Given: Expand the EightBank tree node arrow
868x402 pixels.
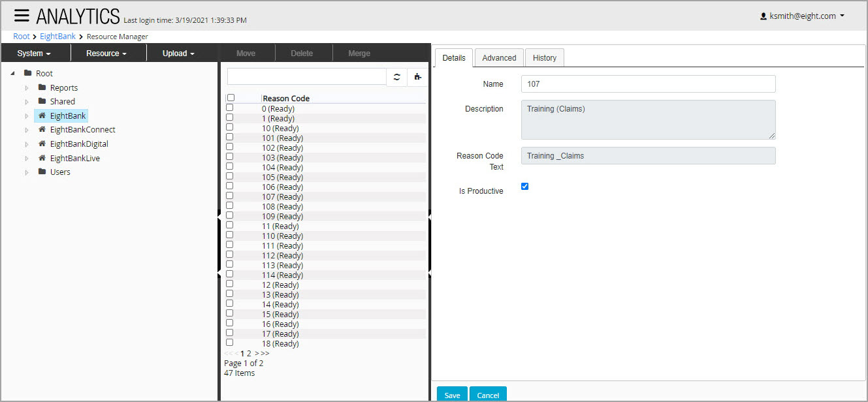Looking at the screenshot, I should coord(27,116).
